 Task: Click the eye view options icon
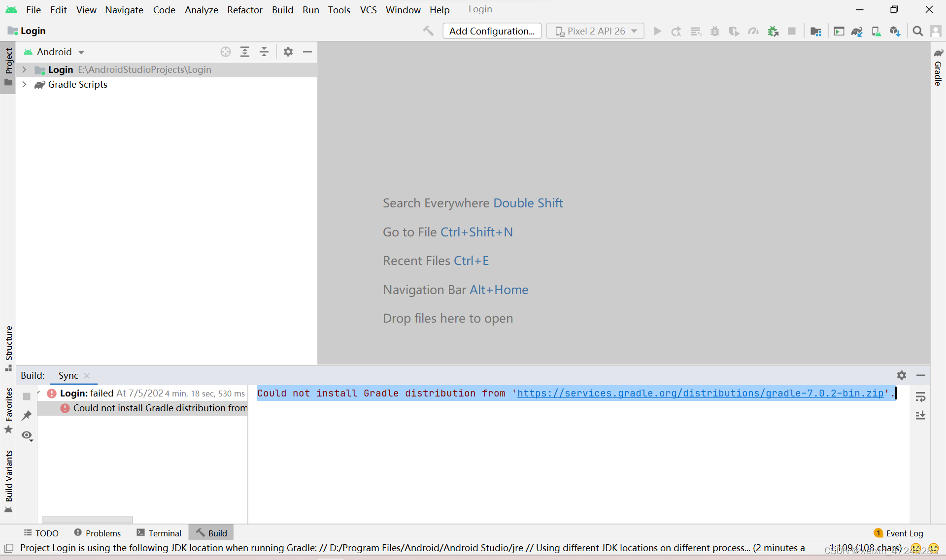[27, 435]
